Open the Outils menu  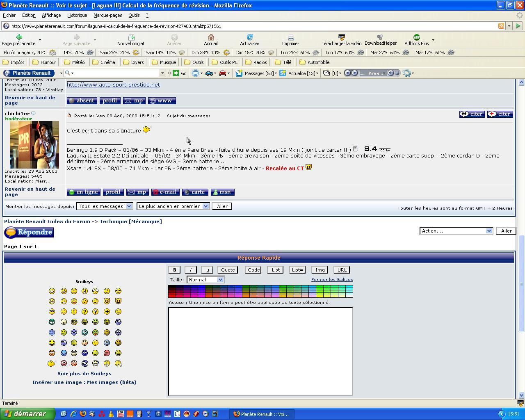click(x=134, y=15)
